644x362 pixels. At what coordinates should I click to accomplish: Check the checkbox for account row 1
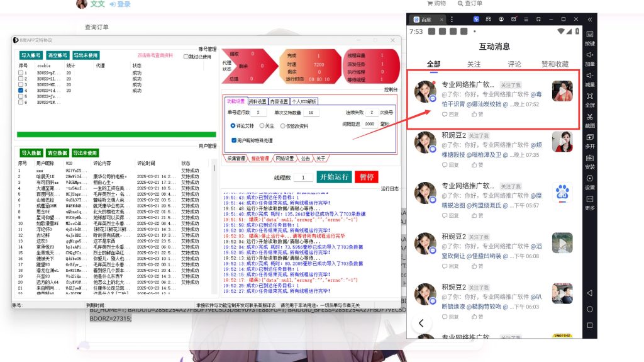[21, 73]
